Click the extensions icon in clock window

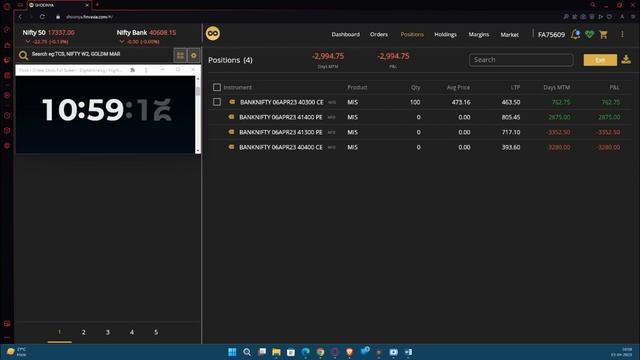coord(133,70)
